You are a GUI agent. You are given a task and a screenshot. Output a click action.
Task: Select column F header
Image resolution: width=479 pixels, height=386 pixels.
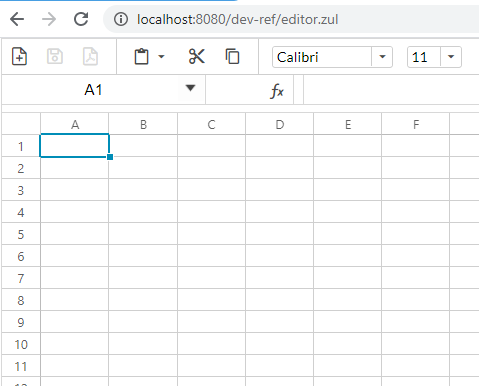coord(416,124)
